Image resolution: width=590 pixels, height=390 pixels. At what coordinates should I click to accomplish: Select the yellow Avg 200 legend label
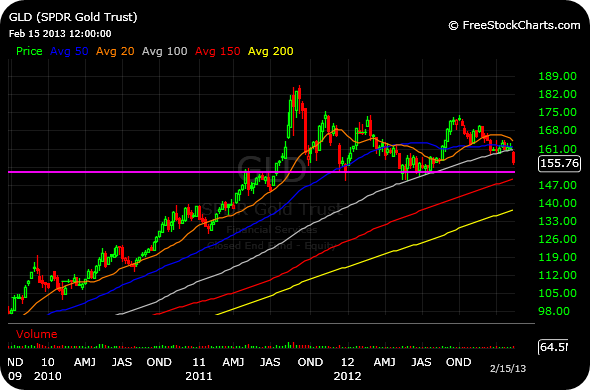click(271, 51)
